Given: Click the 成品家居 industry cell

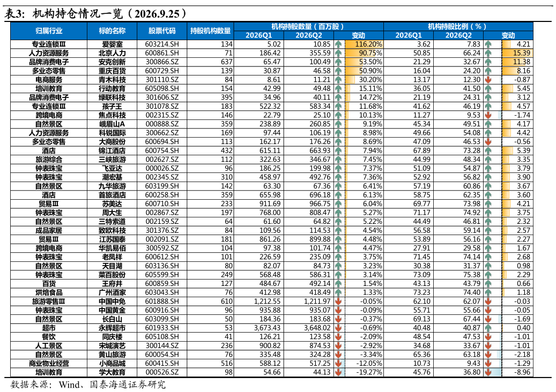Looking at the screenshot, I should (x=49, y=230).
